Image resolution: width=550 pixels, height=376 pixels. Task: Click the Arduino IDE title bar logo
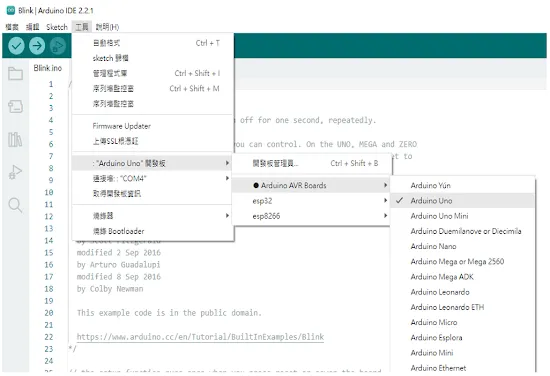point(11,10)
